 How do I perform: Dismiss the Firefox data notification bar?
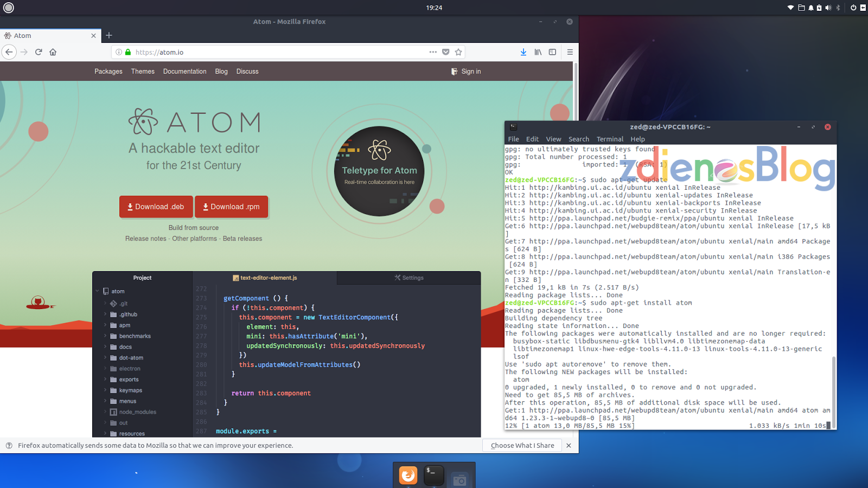(569, 446)
